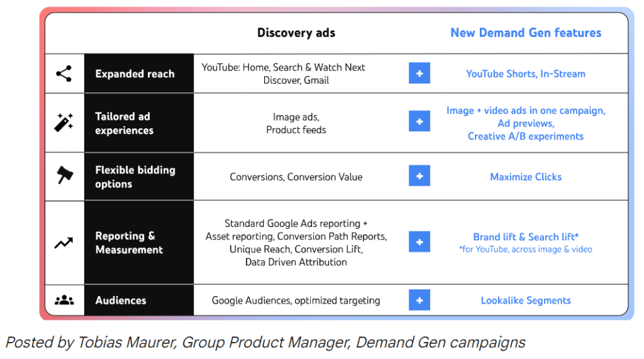Click the Brand lift & Search lift text
This screenshot has width=644, height=359.
[526, 237]
